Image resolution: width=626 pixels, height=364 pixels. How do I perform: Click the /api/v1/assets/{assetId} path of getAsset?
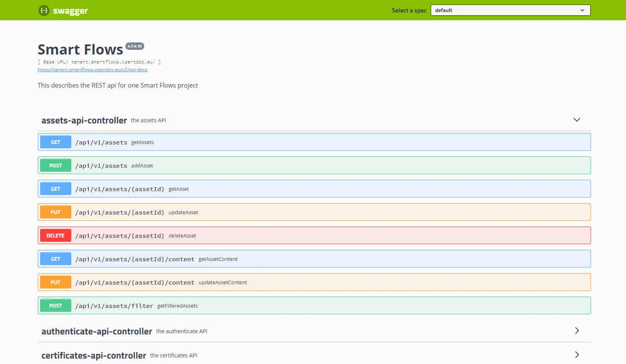coord(120,189)
